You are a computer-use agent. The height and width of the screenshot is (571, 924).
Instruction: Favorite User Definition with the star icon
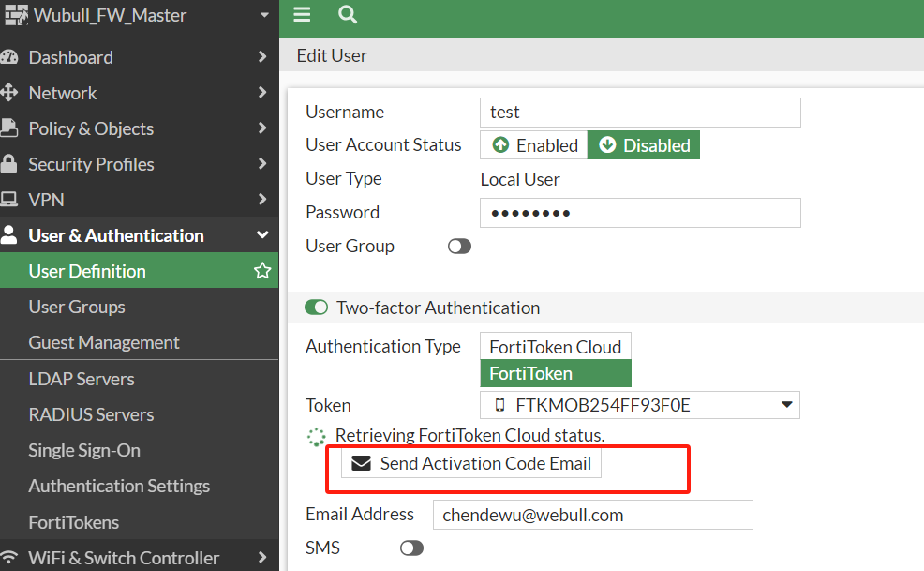coord(262,271)
